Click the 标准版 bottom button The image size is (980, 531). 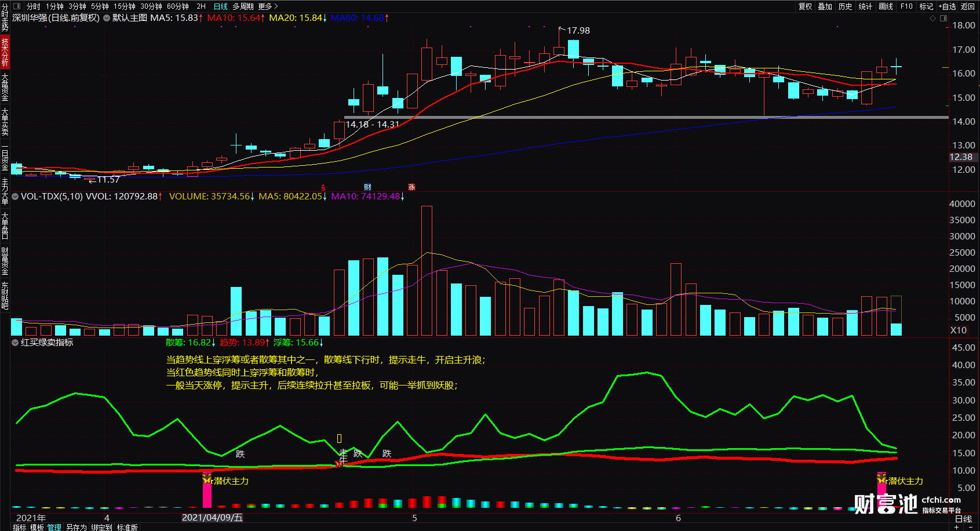pyautogui.click(x=127, y=528)
